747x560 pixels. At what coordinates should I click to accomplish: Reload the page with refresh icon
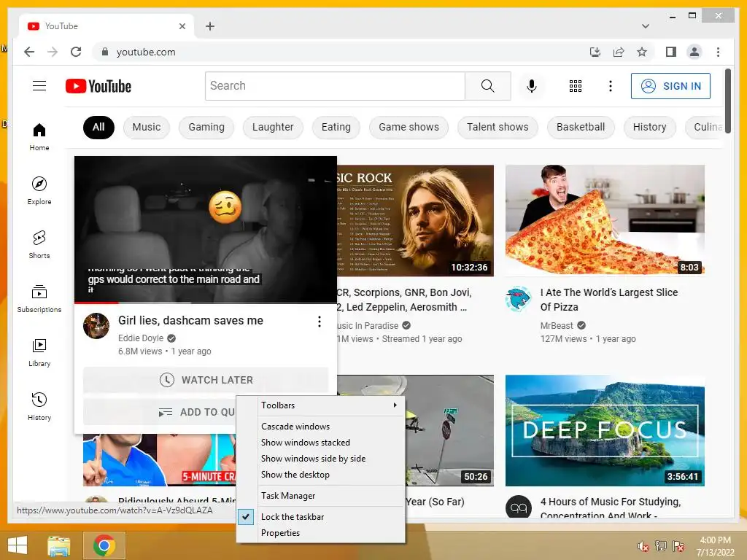tap(76, 52)
